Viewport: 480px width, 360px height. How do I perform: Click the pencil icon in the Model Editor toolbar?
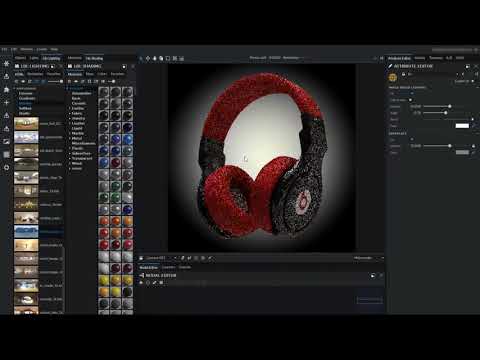click(155, 283)
